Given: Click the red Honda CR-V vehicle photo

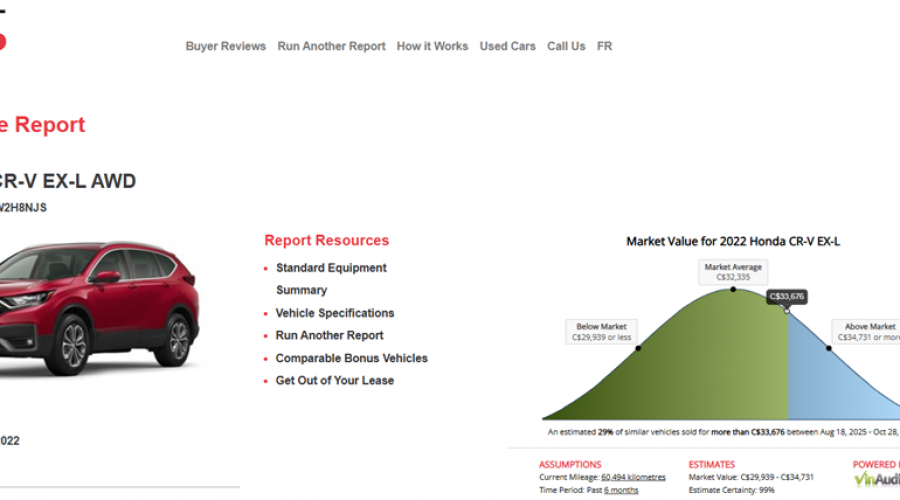Looking at the screenshot, I should click(98, 308).
